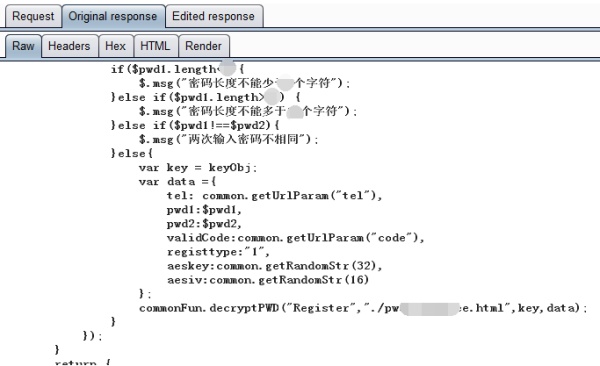Click the message '密码长度不能多于' line
Viewport: 600px width, 366px height.
248,111
